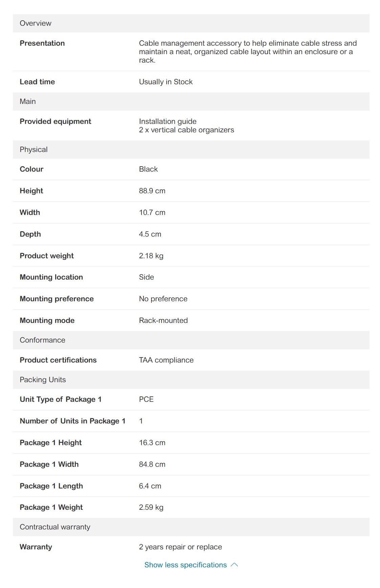The image size is (380, 588).
Task: Click the Provided equipment label
Action: 56,122
